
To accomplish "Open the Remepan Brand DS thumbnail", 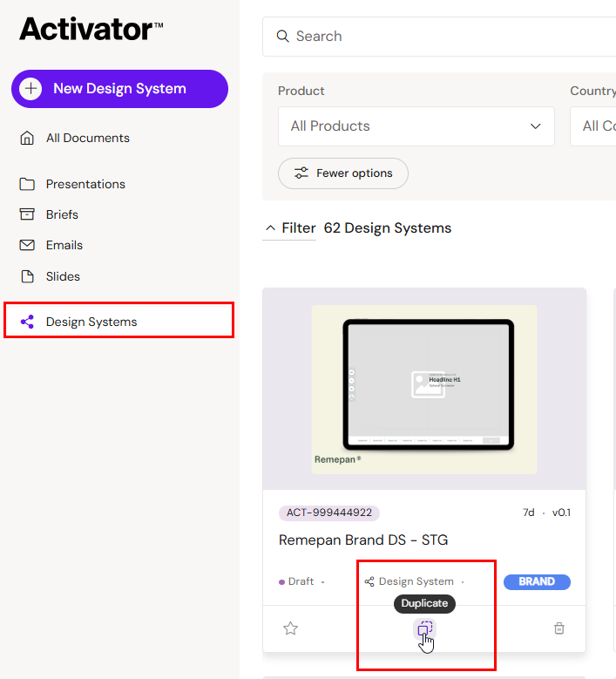I will [424, 389].
